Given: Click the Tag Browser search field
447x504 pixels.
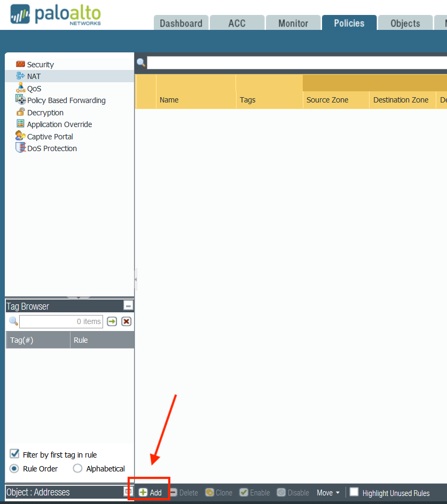Looking at the screenshot, I should pos(60,321).
